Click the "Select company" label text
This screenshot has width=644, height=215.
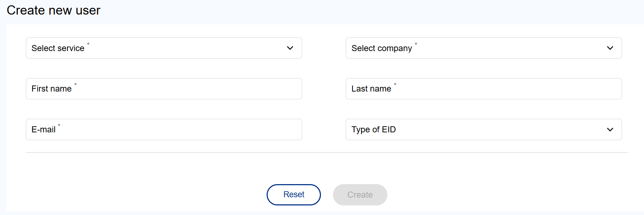(382, 48)
